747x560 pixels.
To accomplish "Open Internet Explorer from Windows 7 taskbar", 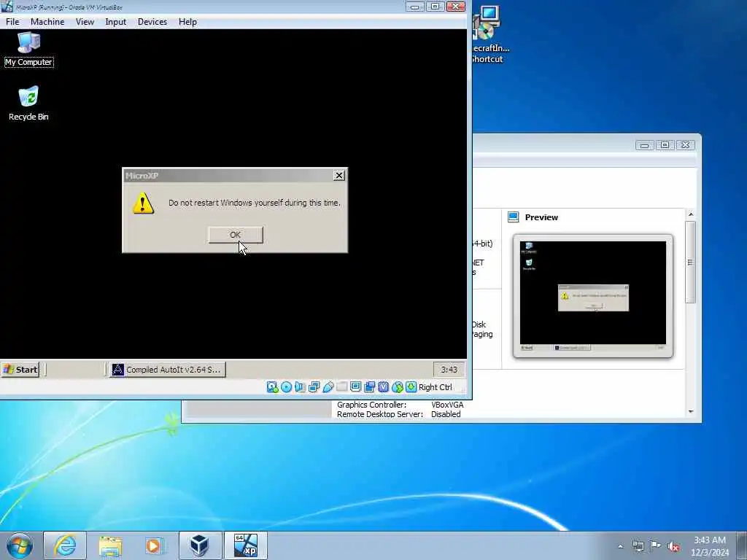I will [65, 545].
